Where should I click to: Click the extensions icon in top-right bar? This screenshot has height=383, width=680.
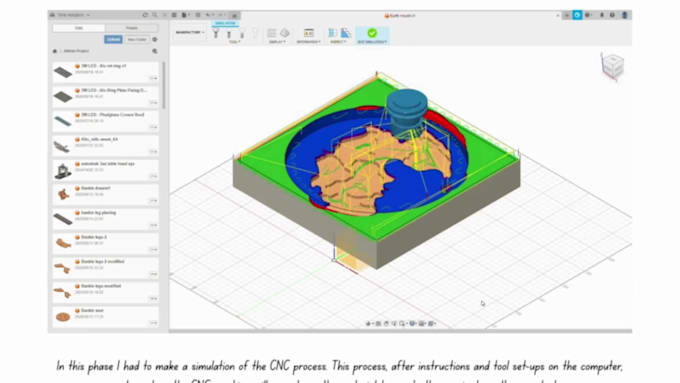click(x=566, y=15)
